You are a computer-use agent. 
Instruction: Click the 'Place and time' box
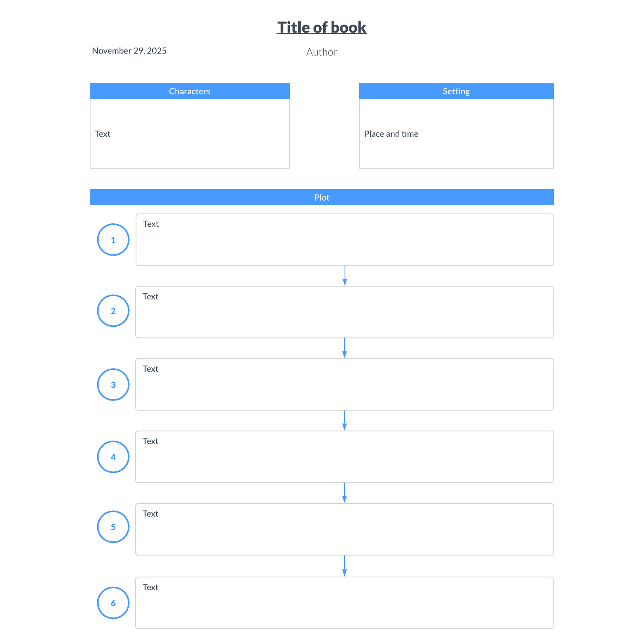(456, 134)
